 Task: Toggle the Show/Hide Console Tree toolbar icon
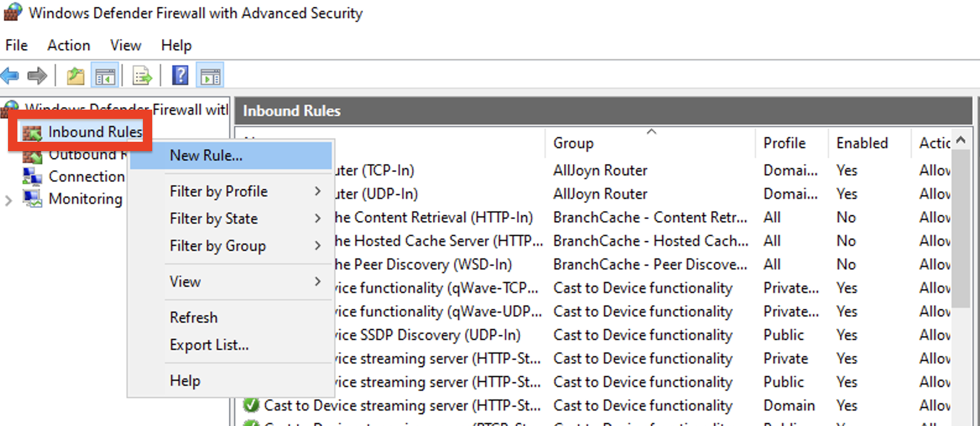click(x=105, y=76)
